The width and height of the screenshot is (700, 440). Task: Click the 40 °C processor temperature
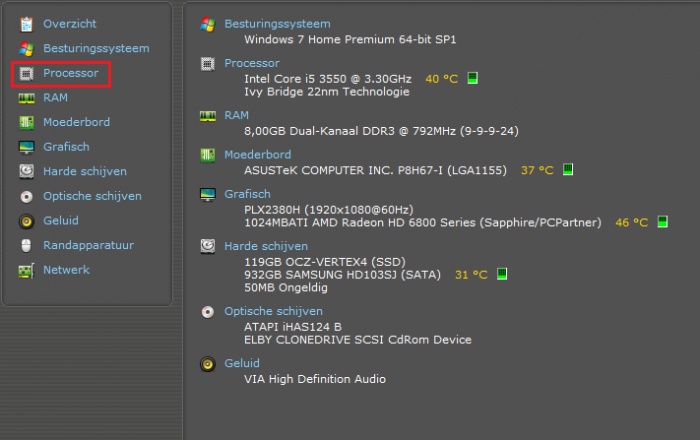(x=442, y=79)
